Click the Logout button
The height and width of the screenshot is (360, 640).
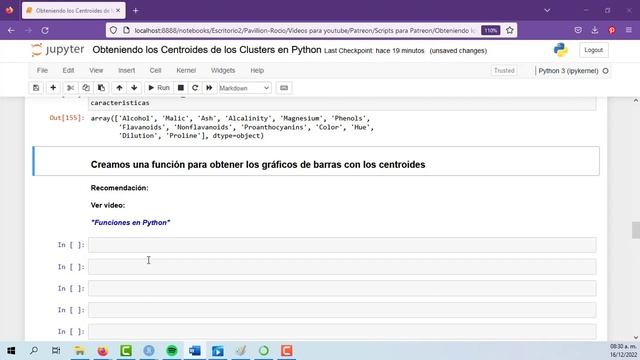click(593, 50)
